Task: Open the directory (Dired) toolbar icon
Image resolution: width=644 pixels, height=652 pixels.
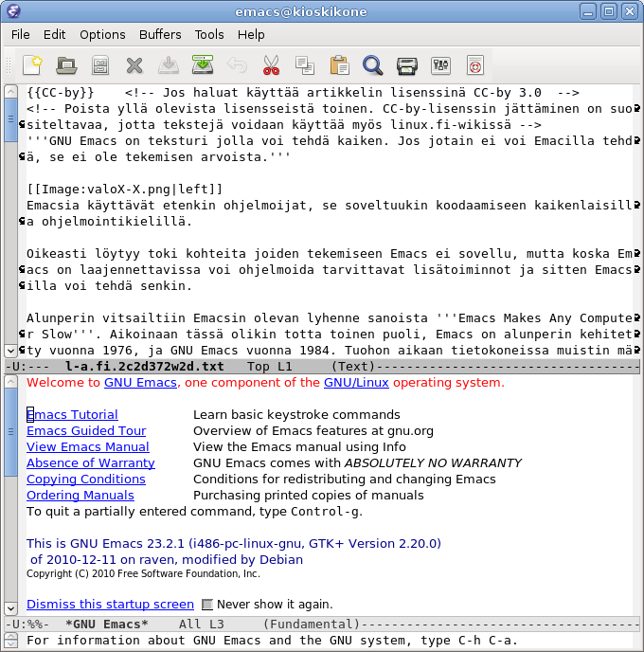Action: click(100, 65)
